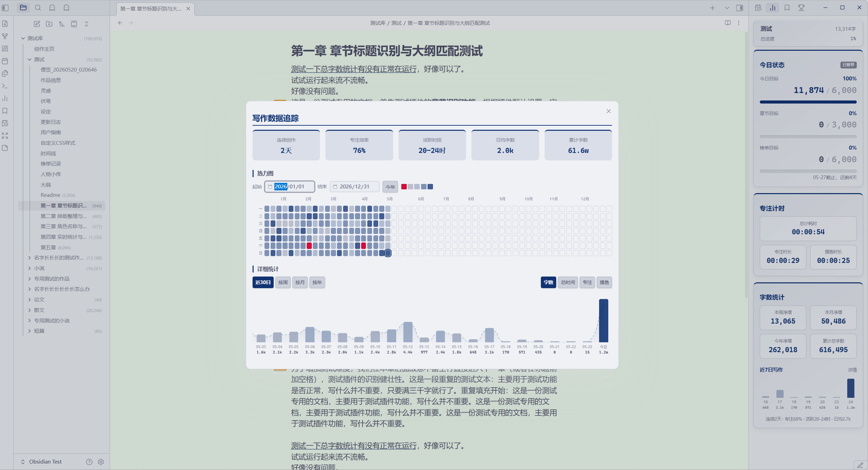Open the help question mark icon
868x470 pixels.
pyautogui.click(x=89, y=462)
